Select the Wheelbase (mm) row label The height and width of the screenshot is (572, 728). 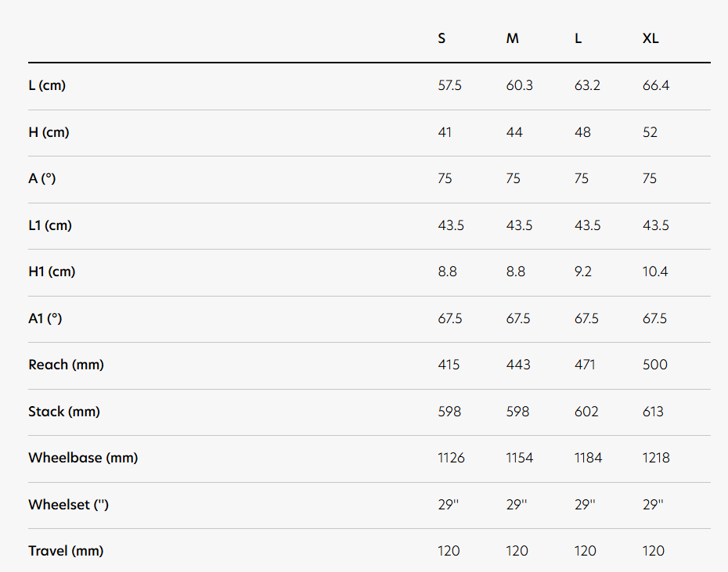coord(83,458)
